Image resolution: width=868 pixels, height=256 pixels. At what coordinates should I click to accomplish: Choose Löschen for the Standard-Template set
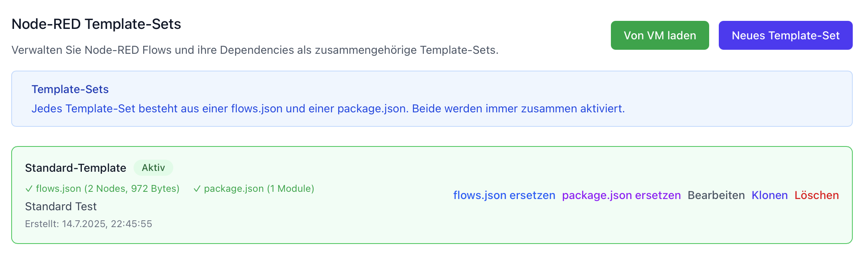coord(817,195)
